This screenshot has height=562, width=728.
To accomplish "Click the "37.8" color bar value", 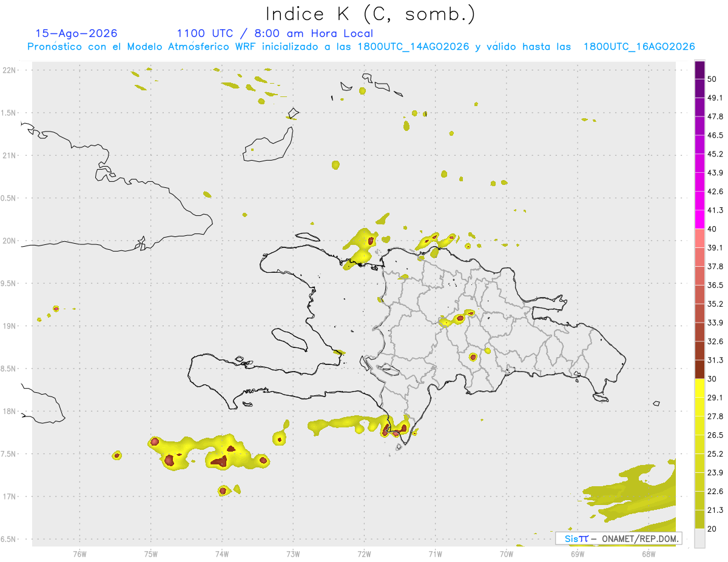I will (715, 266).
